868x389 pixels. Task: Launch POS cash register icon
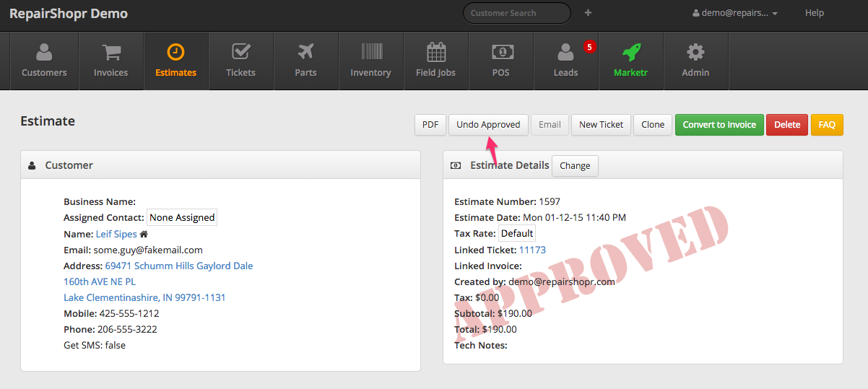click(500, 53)
